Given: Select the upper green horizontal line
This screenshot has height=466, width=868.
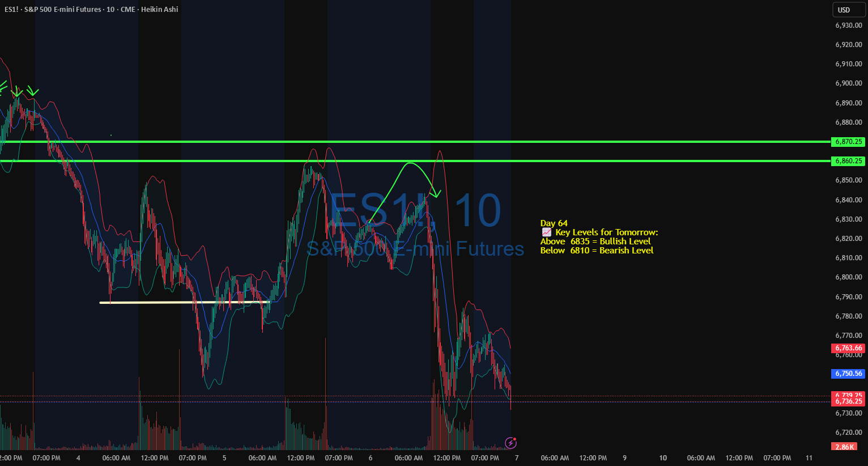Looking at the screenshot, I should [x=415, y=142].
